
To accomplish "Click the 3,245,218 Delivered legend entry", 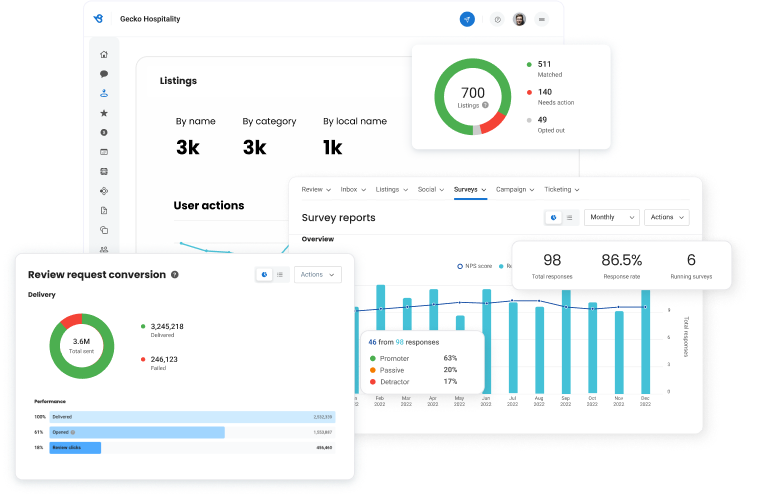I will pyautogui.click(x=162, y=330).
